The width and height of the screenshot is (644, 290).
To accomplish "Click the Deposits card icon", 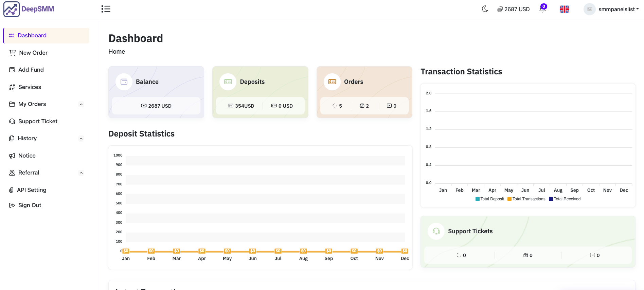I will pyautogui.click(x=228, y=82).
